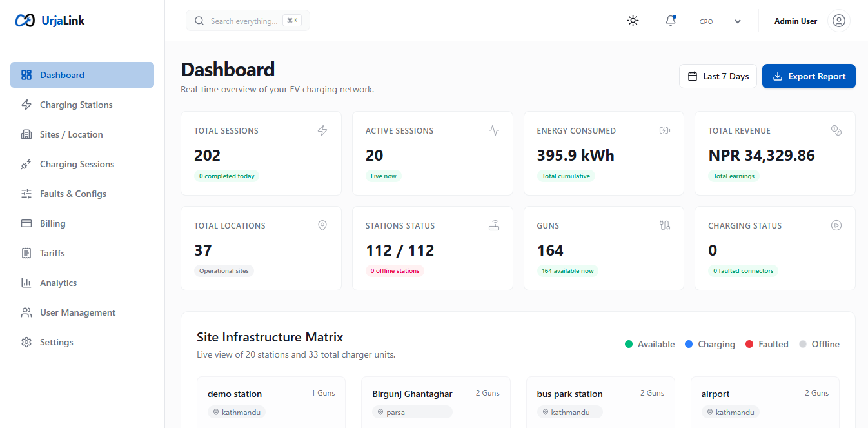Click the Export Report button
The image size is (868, 428).
pyautogui.click(x=809, y=76)
